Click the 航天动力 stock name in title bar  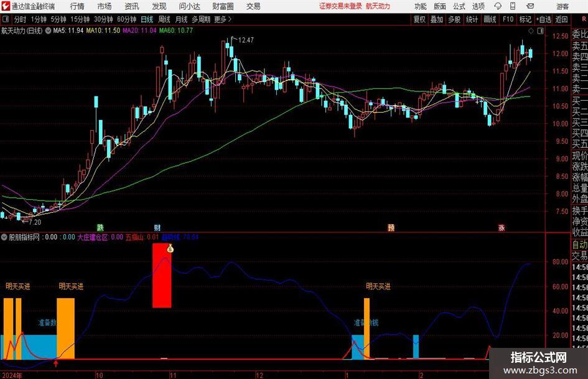378,6
